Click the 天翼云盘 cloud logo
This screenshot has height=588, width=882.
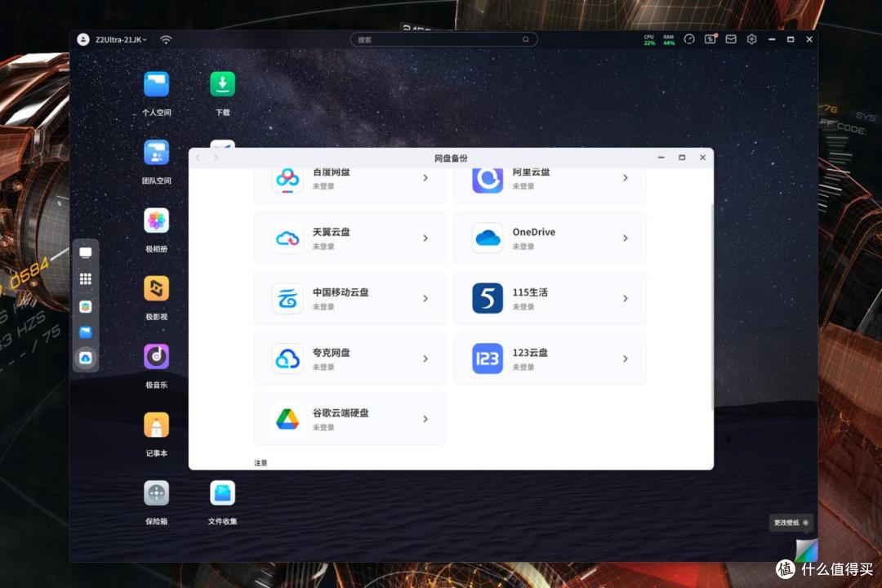click(x=287, y=238)
